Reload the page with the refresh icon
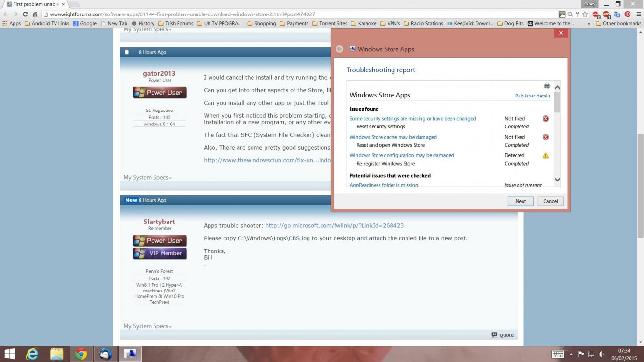The height and width of the screenshot is (362, 644). [x=25, y=14]
